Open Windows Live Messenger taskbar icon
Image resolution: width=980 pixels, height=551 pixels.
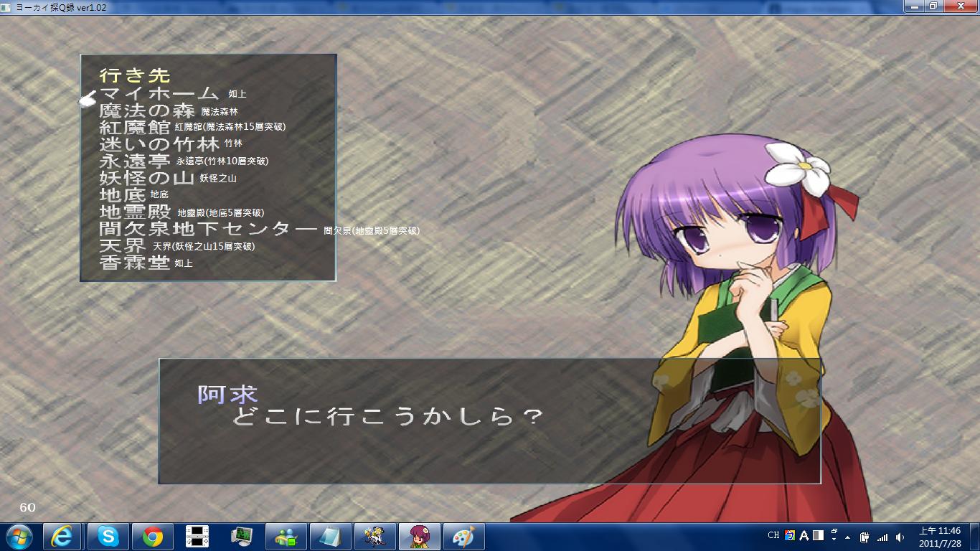[x=286, y=537]
